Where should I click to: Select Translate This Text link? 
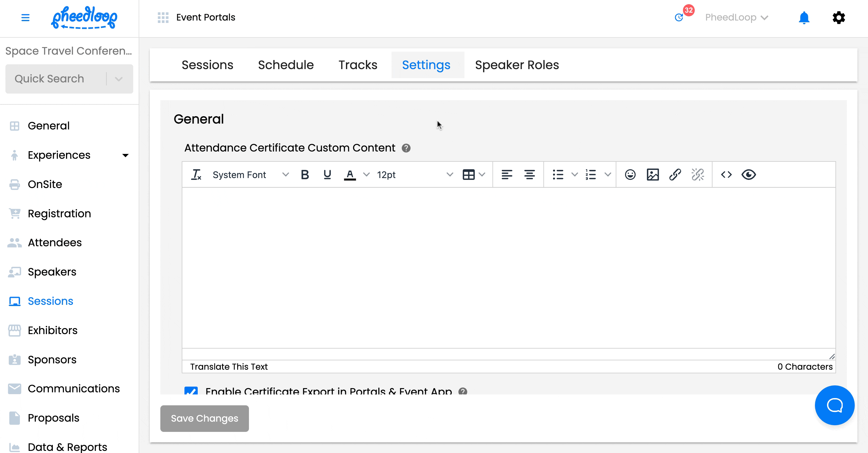click(229, 367)
